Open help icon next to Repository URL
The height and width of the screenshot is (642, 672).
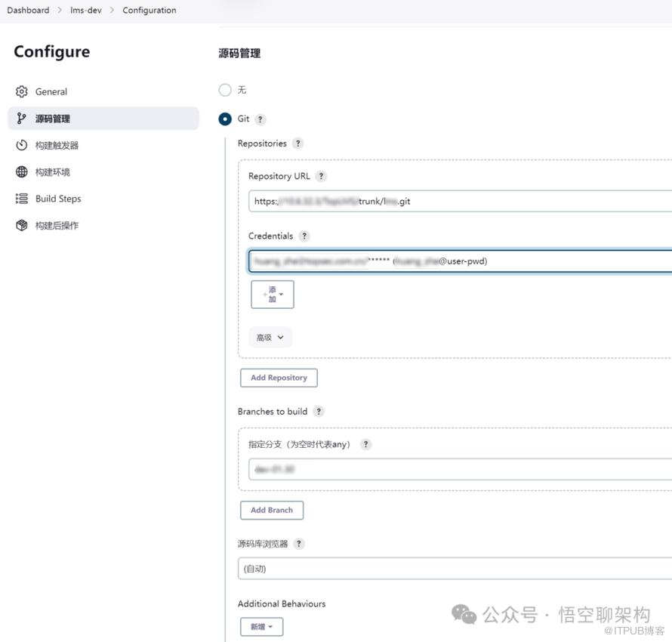321,176
